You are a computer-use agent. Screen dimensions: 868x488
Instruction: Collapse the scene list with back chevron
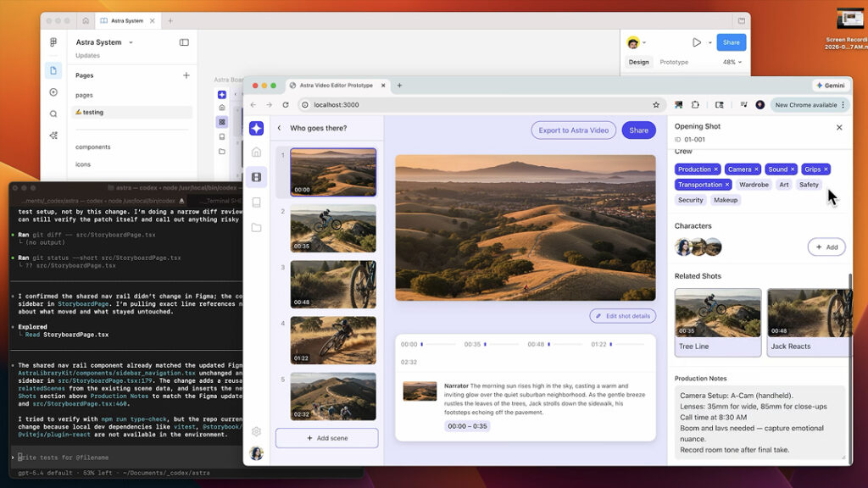279,128
